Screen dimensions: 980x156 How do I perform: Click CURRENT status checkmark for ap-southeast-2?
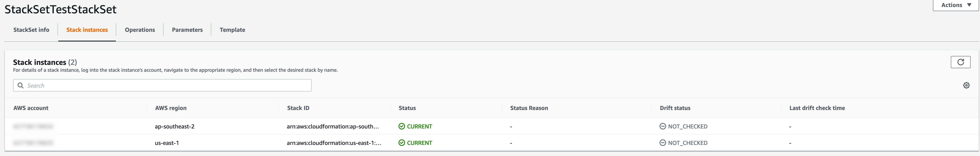tap(401, 126)
